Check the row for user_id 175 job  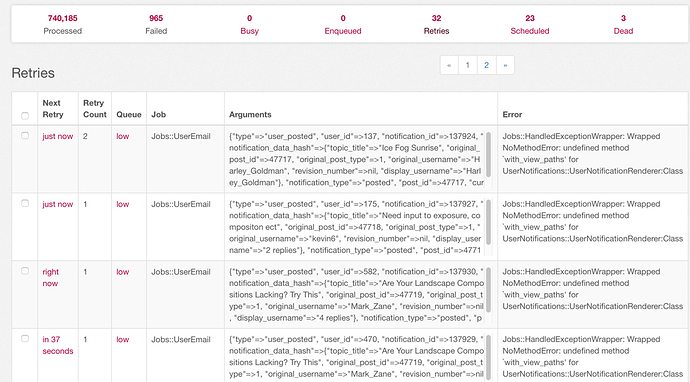25,203
